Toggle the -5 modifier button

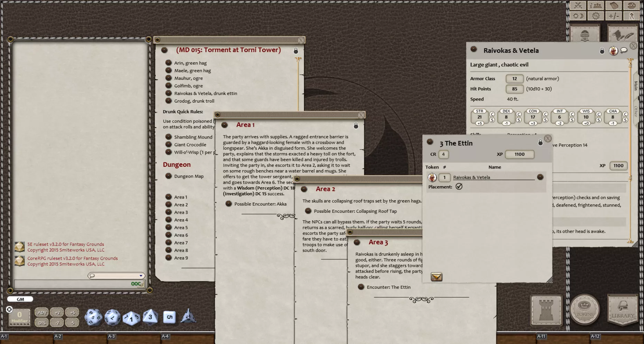[72, 323]
